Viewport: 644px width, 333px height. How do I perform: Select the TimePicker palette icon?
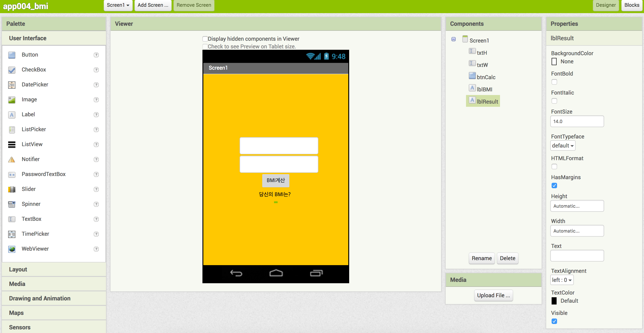12,234
